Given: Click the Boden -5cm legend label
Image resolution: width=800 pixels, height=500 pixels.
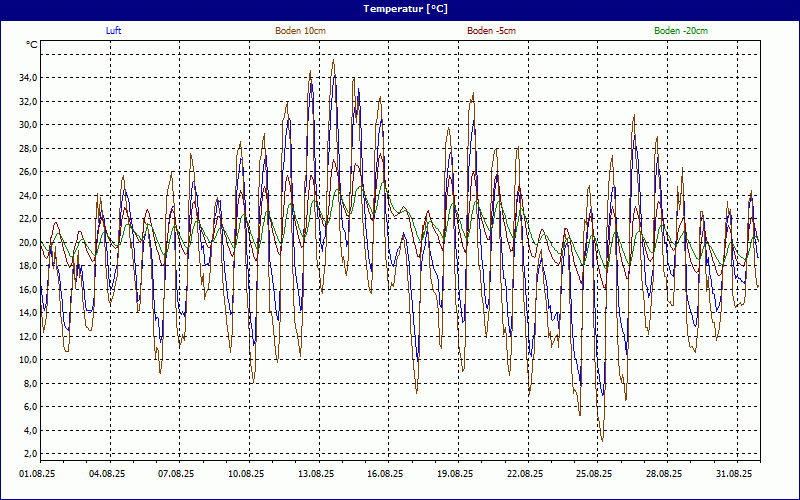Looking at the screenshot, I should [x=492, y=31].
